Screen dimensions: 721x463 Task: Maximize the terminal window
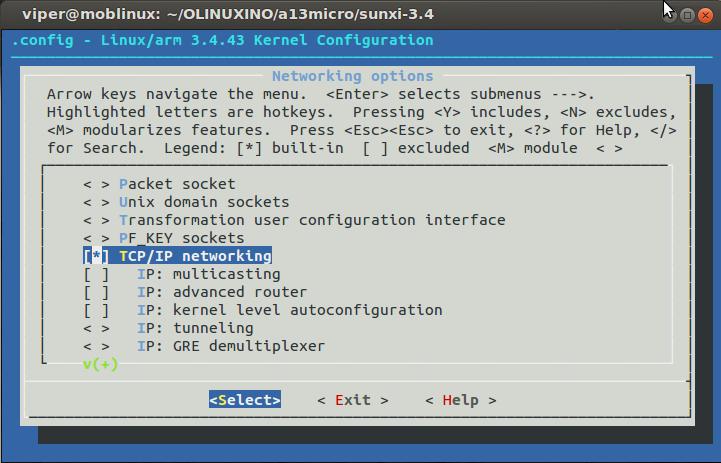pos(686,15)
